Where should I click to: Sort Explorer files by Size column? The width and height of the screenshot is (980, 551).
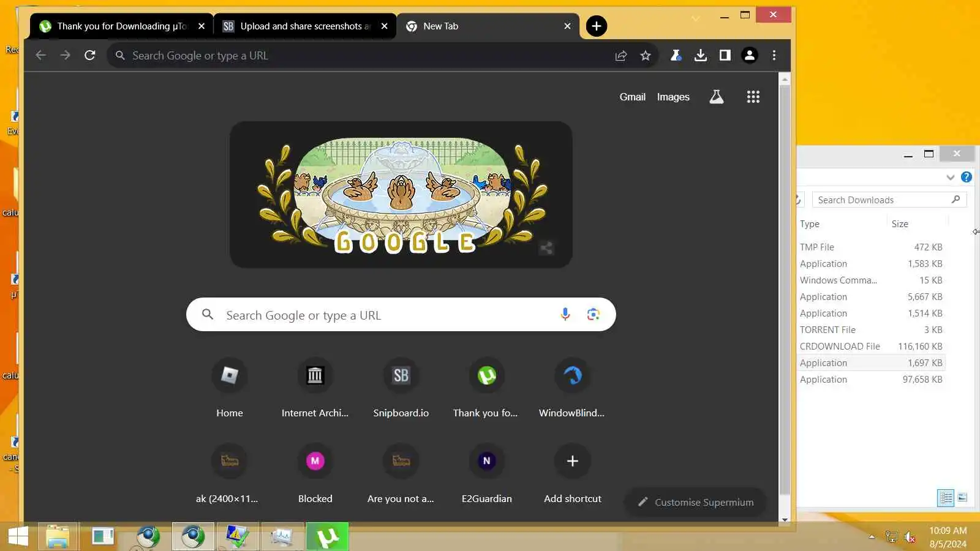900,224
